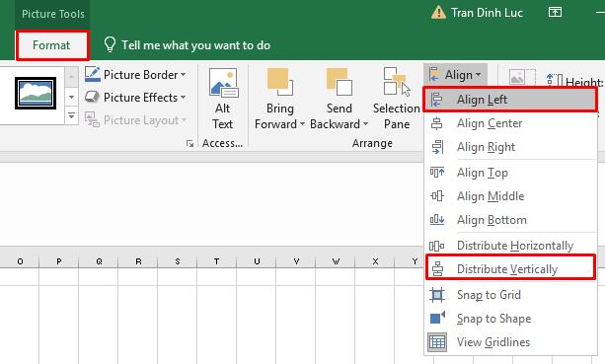The height and width of the screenshot is (364, 605).
Task: Select Distribute Vertically
Action: click(x=510, y=268)
